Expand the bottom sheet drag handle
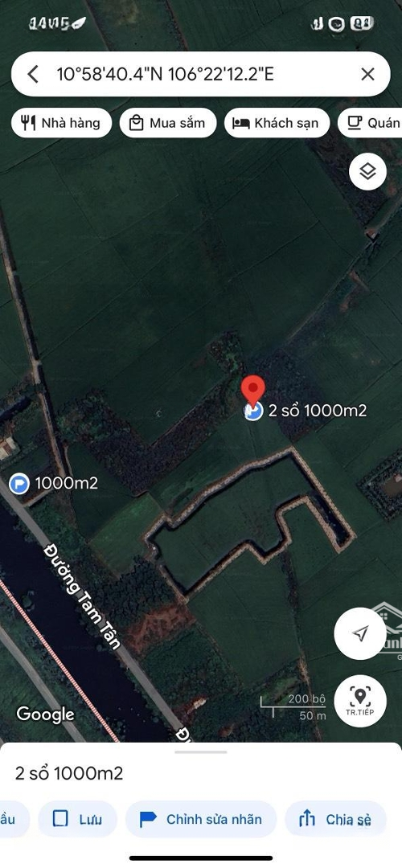Image resolution: width=402 pixels, height=868 pixels. coord(201,751)
